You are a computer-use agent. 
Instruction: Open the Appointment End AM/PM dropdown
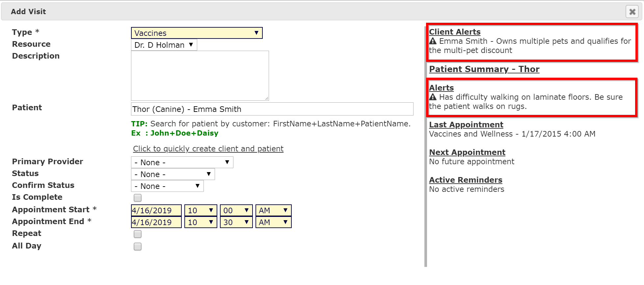[273, 222]
